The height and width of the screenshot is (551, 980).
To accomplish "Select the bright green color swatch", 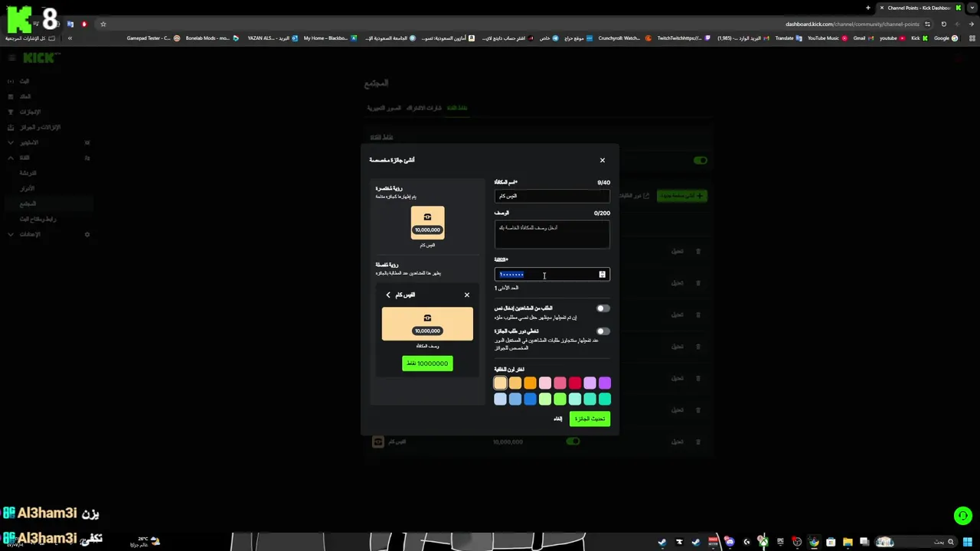I will [560, 399].
